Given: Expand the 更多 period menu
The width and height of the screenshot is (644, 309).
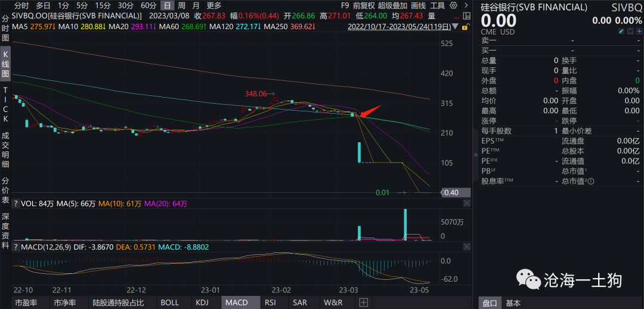Looking at the screenshot, I should coord(214,5).
